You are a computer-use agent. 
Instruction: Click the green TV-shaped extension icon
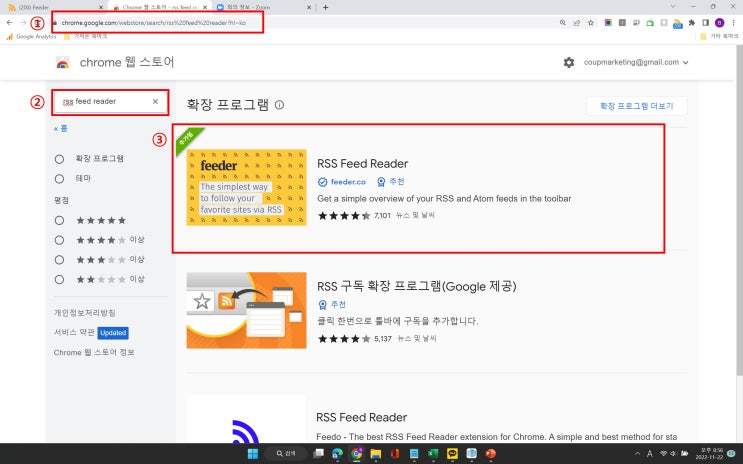[650, 23]
